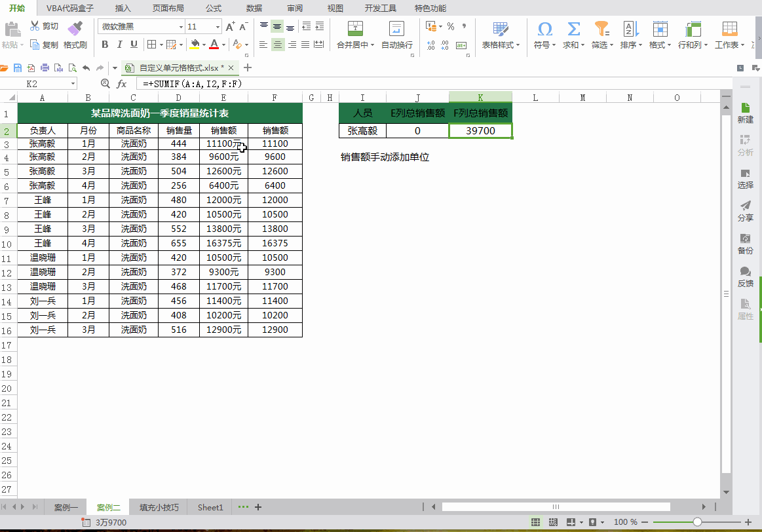Click the AutoSum (求和) sigma icon
This screenshot has width=762, height=532.
[x=573, y=29]
